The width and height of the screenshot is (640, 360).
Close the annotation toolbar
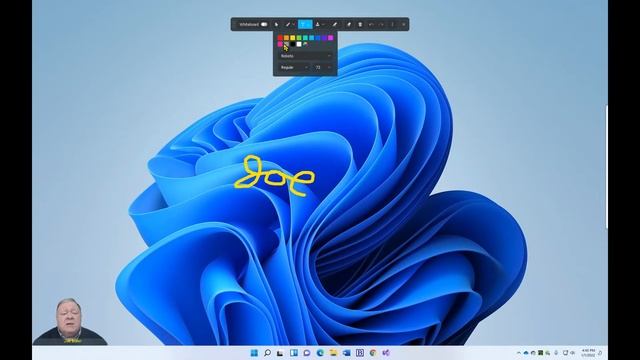(404, 24)
